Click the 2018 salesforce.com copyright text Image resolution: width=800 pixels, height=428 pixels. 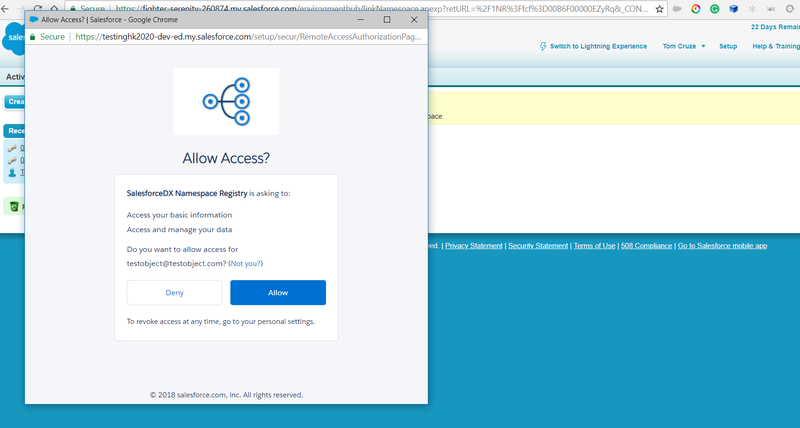coord(226,395)
